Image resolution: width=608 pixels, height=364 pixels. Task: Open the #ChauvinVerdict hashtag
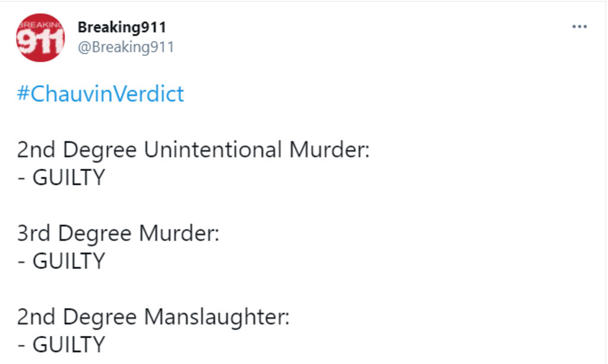(100, 94)
